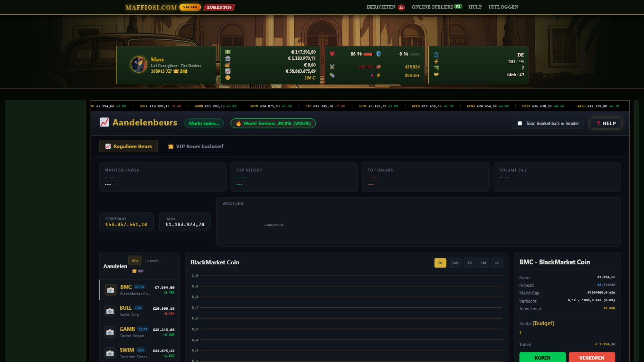Select the Alle filter for stocks
Screen dimensions: 644x362
[x=135, y=260]
